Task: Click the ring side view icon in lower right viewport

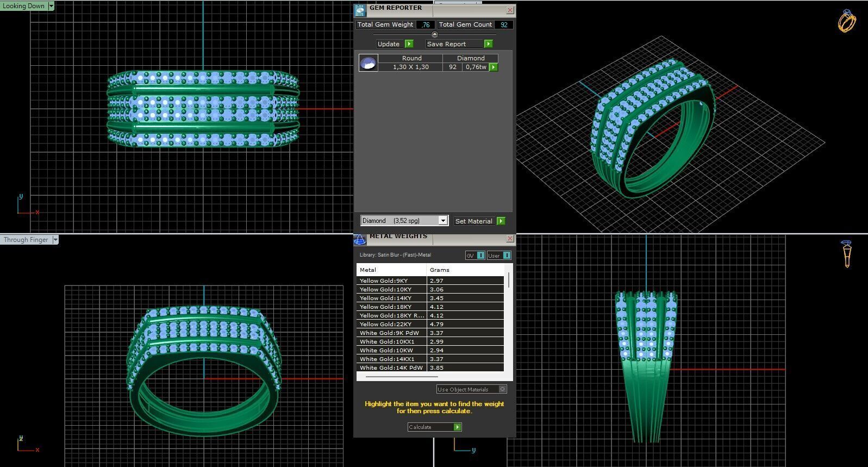Action: tap(846, 254)
